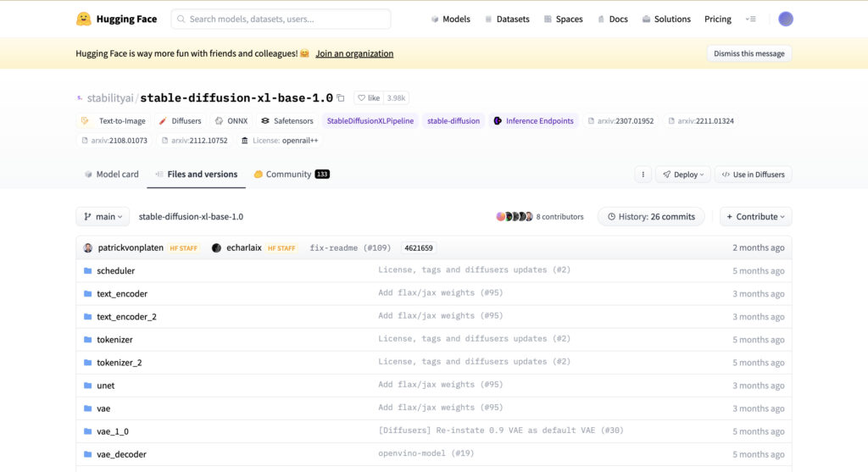
Task: Click the openvino-model (#19) commit message
Action: click(x=426, y=453)
